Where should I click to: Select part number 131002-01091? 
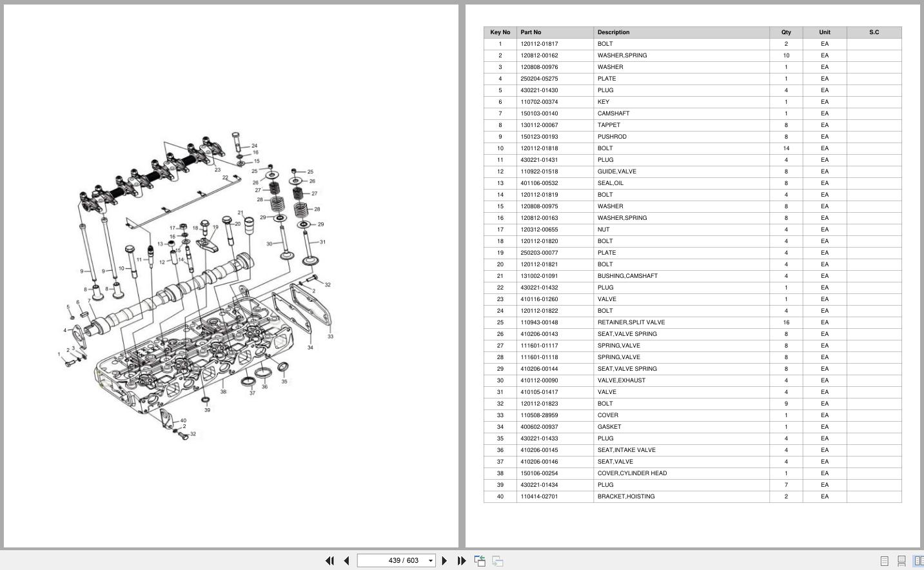tap(540, 276)
